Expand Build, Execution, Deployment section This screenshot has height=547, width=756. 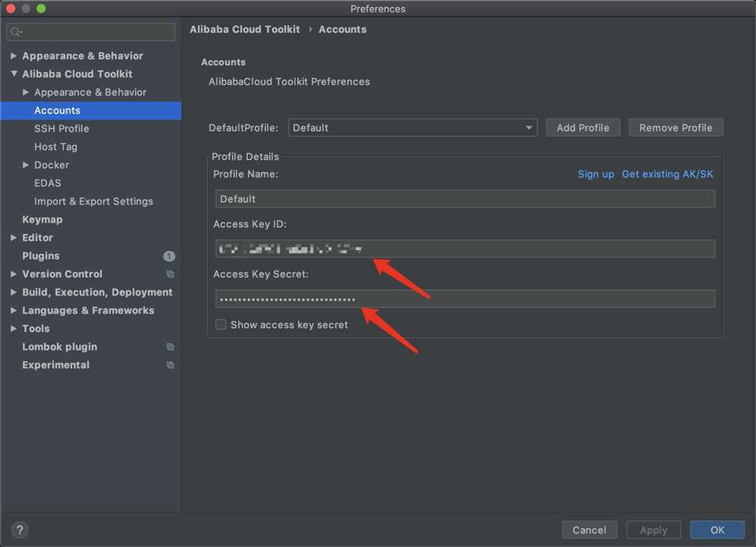14,292
